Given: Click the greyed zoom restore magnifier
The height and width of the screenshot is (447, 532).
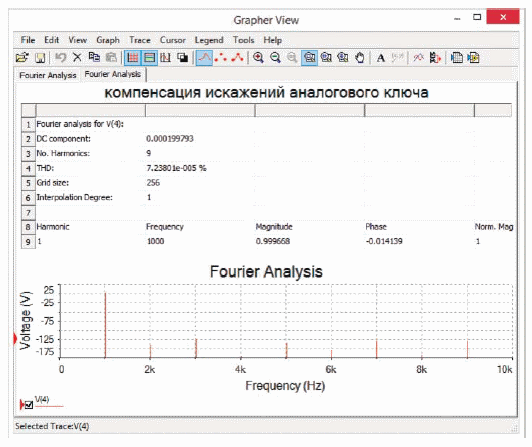Looking at the screenshot, I should coord(292,57).
